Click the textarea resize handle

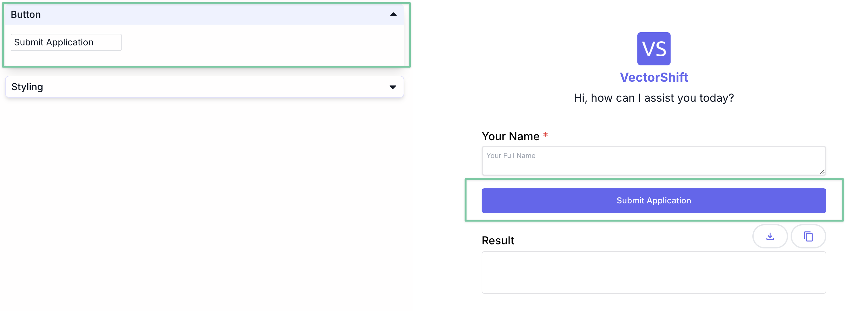822,172
